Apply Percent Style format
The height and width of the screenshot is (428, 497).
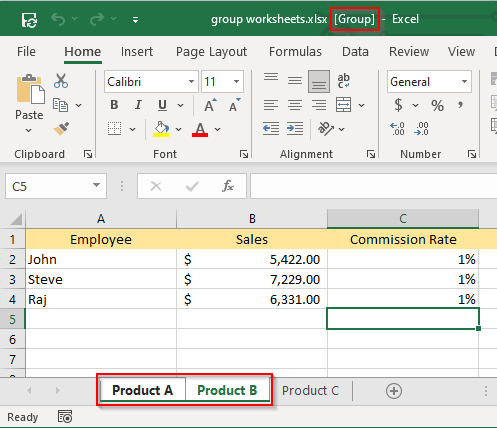click(x=437, y=106)
